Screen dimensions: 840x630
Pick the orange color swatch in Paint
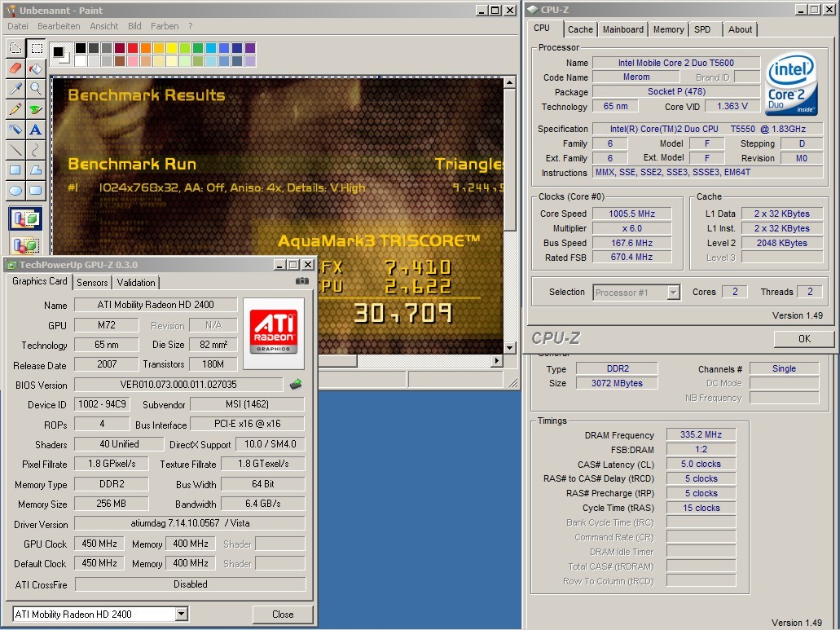145,48
